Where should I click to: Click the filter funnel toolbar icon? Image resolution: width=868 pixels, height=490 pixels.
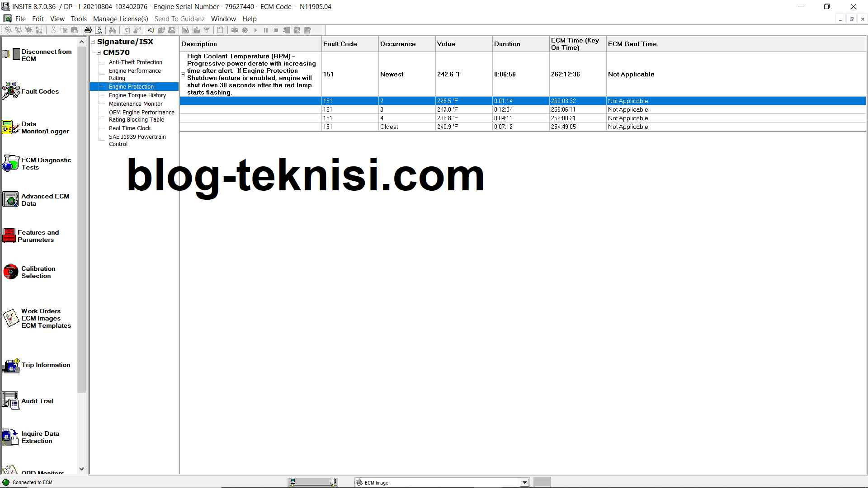tap(207, 30)
